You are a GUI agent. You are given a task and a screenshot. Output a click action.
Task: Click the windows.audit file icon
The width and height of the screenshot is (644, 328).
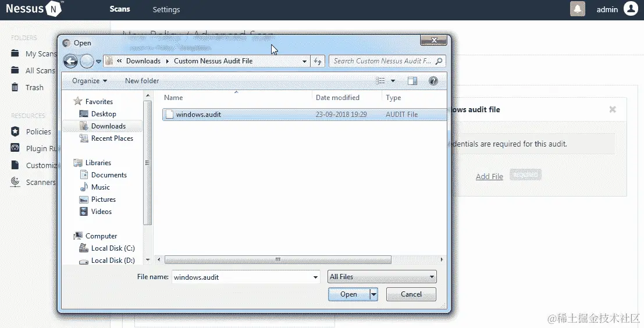tap(169, 115)
